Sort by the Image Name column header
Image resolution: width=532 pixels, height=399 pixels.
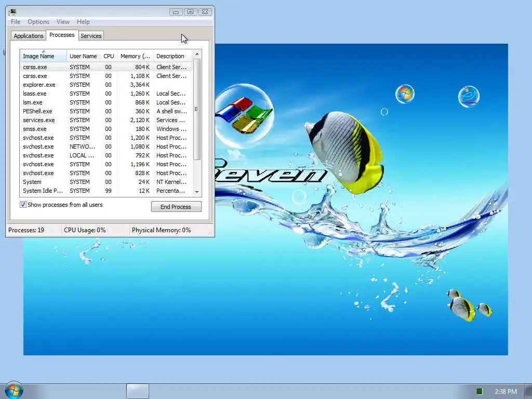pos(43,56)
